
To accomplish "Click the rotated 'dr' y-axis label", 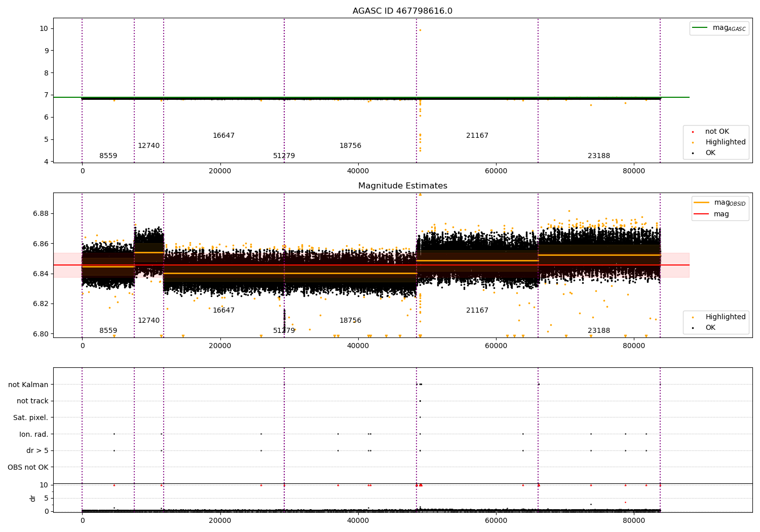I will click(33, 498).
